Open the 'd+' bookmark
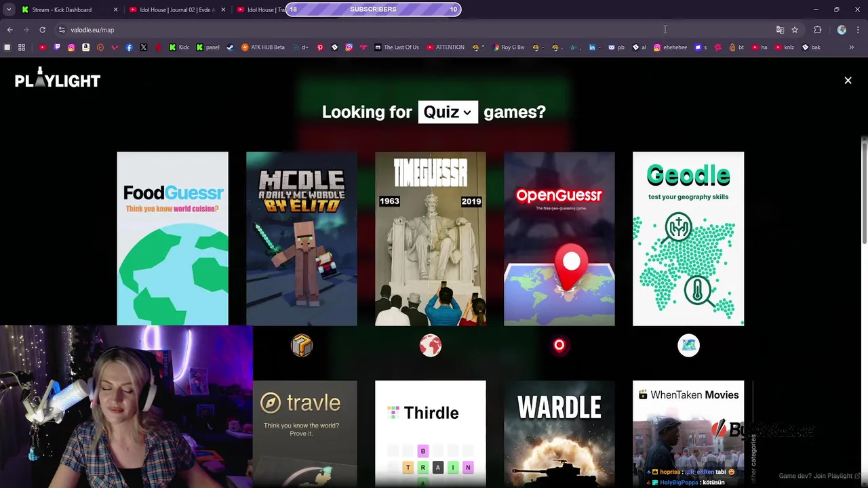 (x=300, y=47)
